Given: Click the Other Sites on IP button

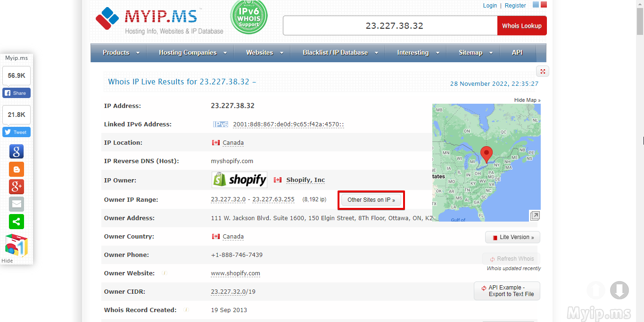Looking at the screenshot, I should coord(372,200).
